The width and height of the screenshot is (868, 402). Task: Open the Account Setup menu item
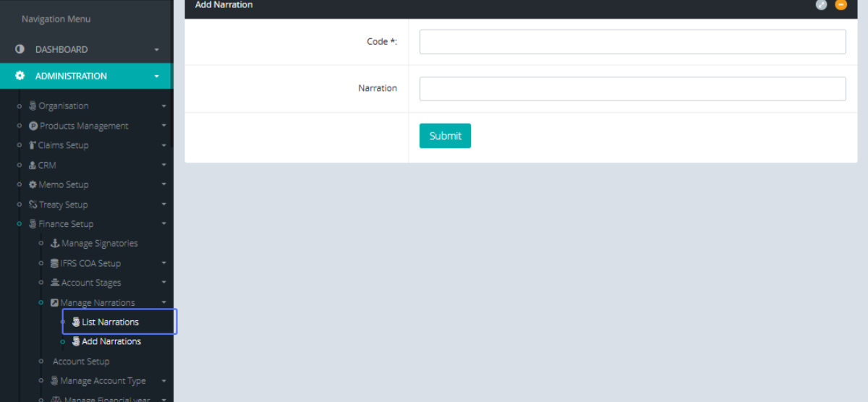(81, 362)
